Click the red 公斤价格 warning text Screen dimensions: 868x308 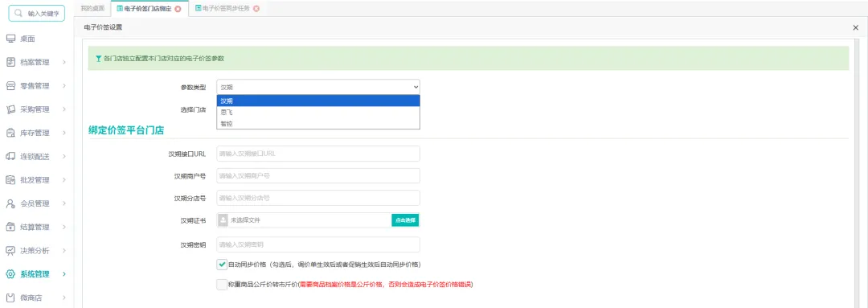(385, 285)
